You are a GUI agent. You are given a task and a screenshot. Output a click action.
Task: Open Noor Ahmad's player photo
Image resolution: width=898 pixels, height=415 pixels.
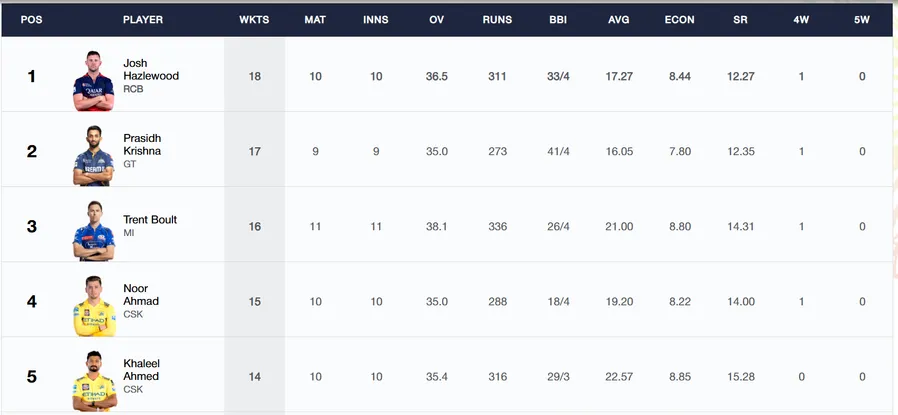(x=94, y=306)
